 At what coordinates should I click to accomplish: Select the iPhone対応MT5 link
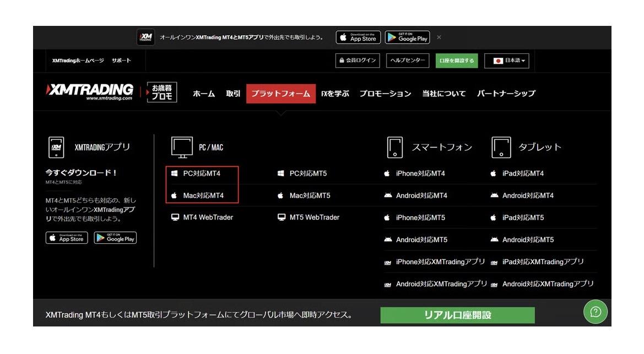(x=420, y=217)
